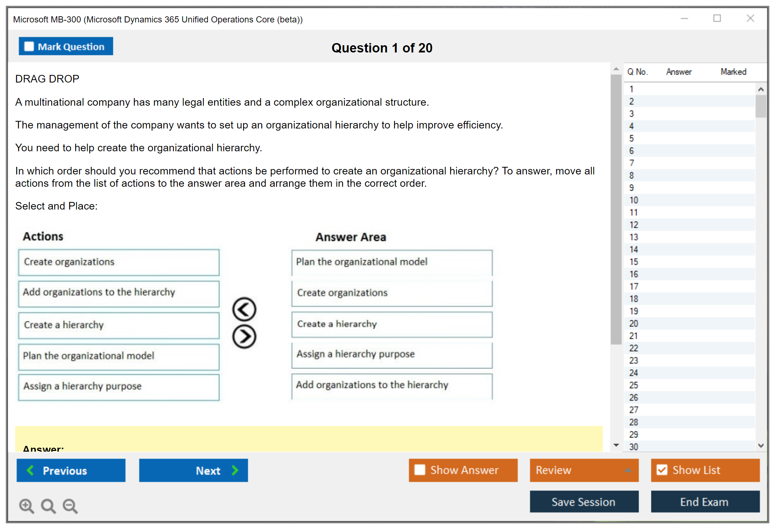Viewport: 778px width, 532px height.
Task: Save the current exam session
Action: tap(584, 502)
